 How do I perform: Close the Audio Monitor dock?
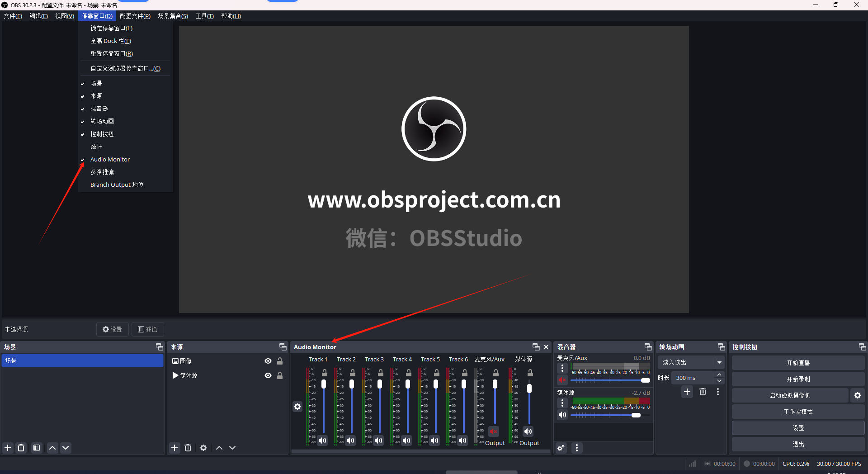point(546,347)
